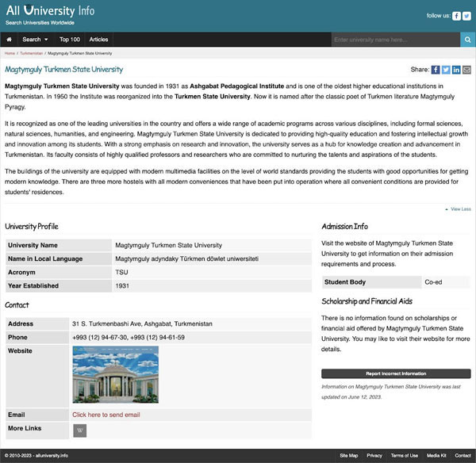Go to the Home icon in navbar

(9, 39)
